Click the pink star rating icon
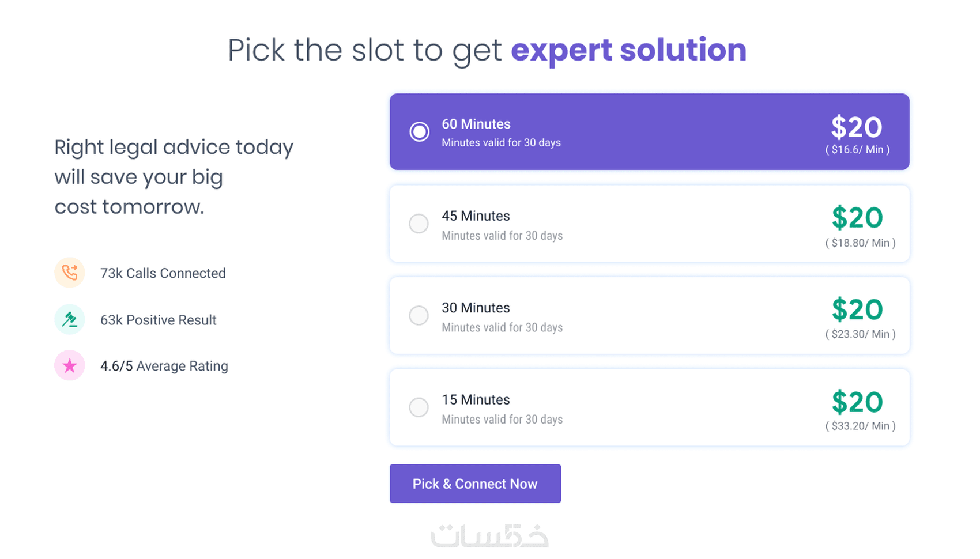 pos(70,365)
